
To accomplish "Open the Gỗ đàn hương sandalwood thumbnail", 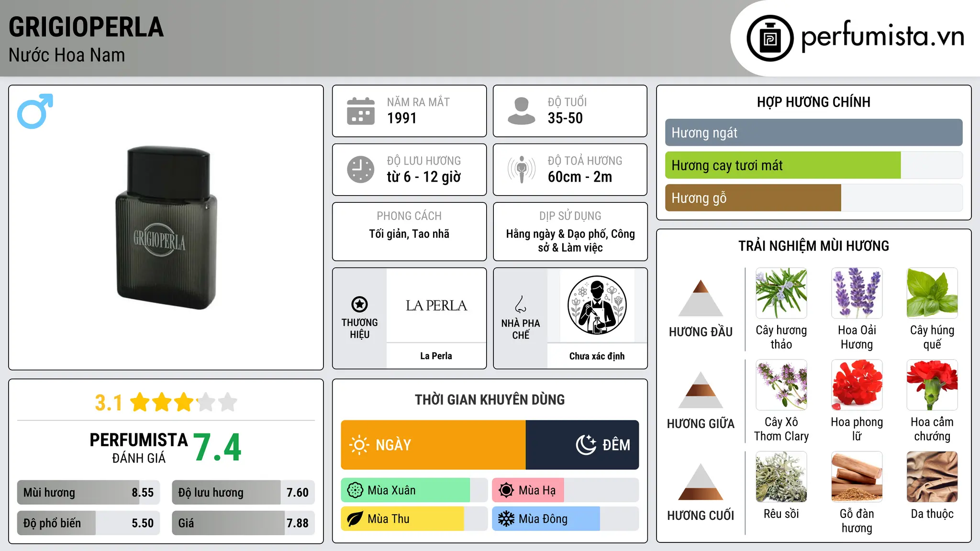I will (857, 477).
